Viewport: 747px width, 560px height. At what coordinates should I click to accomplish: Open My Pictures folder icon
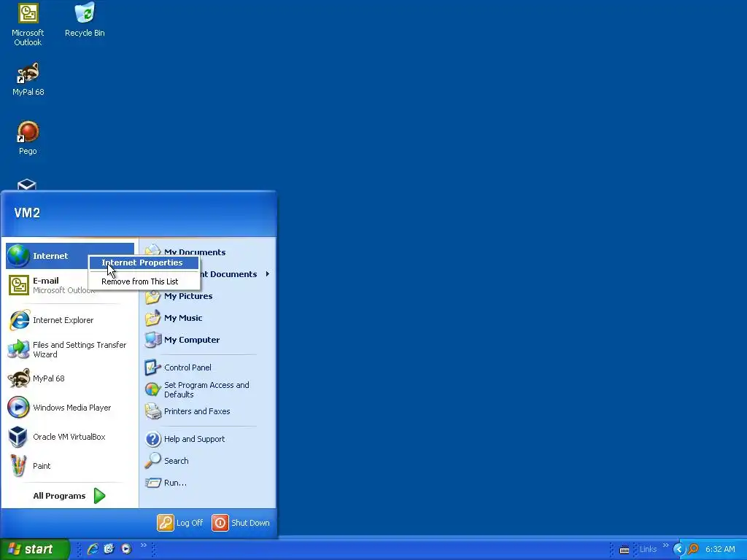[x=153, y=296]
